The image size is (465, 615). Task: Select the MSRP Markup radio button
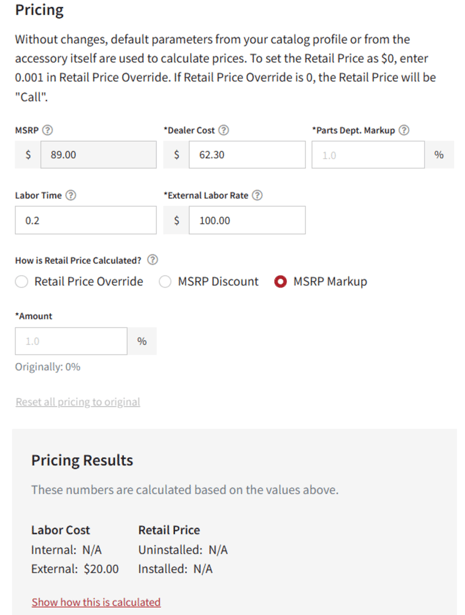click(x=280, y=282)
